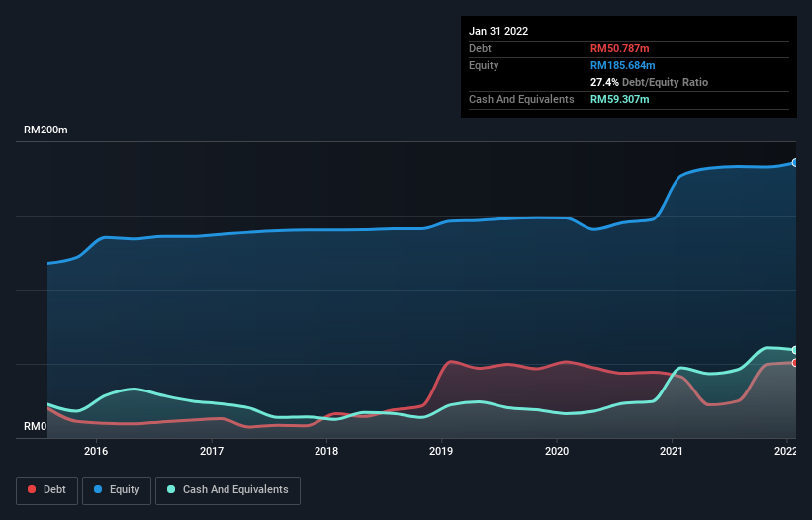Toggle Cash And Equivalents legend button
This screenshot has width=812, height=520.
[227, 490]
